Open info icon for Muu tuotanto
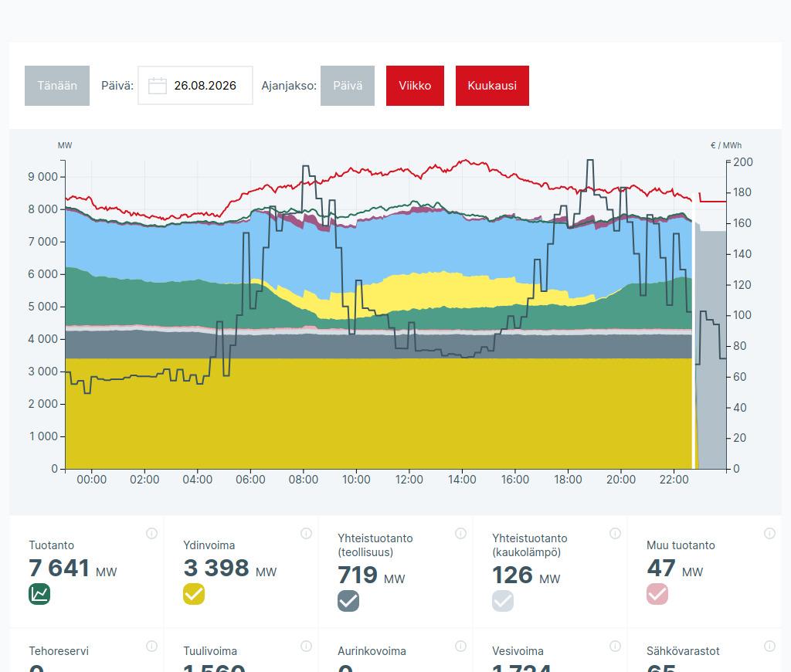The width and height of the screenshot is (791, 672). (x=769, y=533)
